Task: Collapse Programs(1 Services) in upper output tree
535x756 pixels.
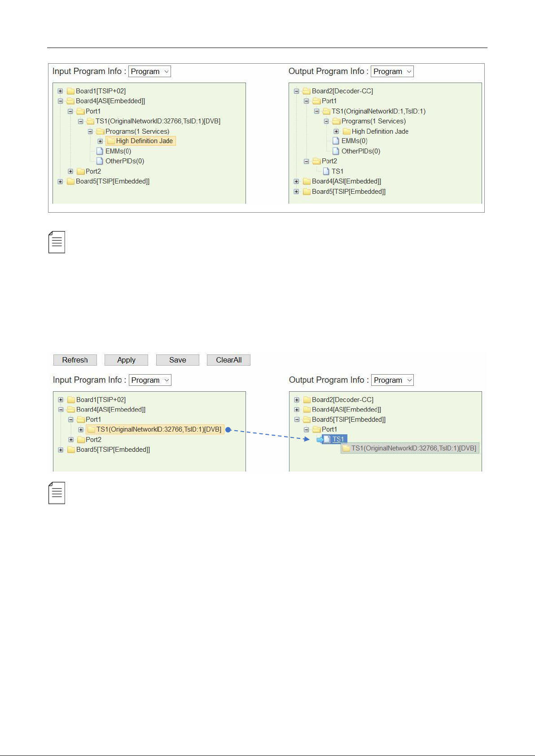Action: [326, 121]
